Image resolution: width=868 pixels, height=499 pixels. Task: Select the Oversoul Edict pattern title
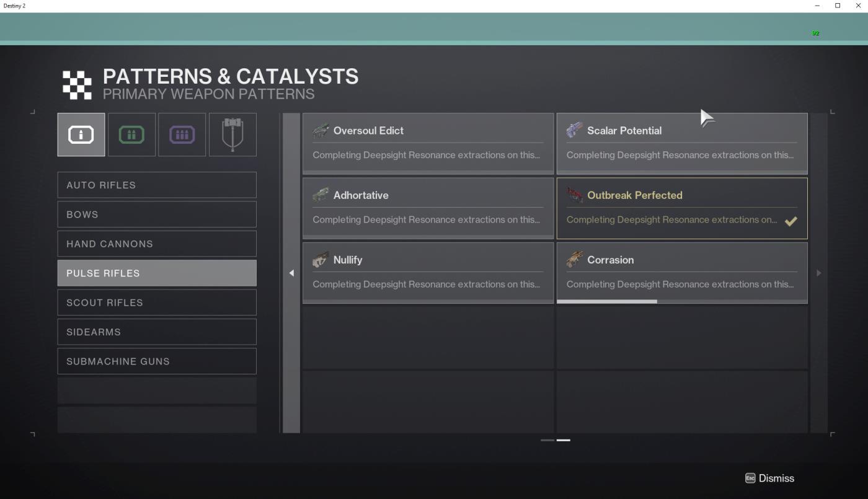368,131
